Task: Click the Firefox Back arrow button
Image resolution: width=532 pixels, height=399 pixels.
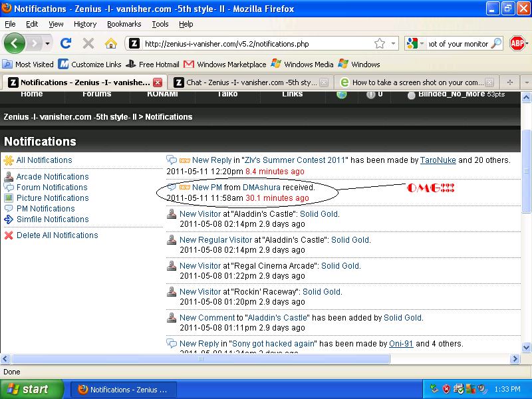Action: point(14,43)
